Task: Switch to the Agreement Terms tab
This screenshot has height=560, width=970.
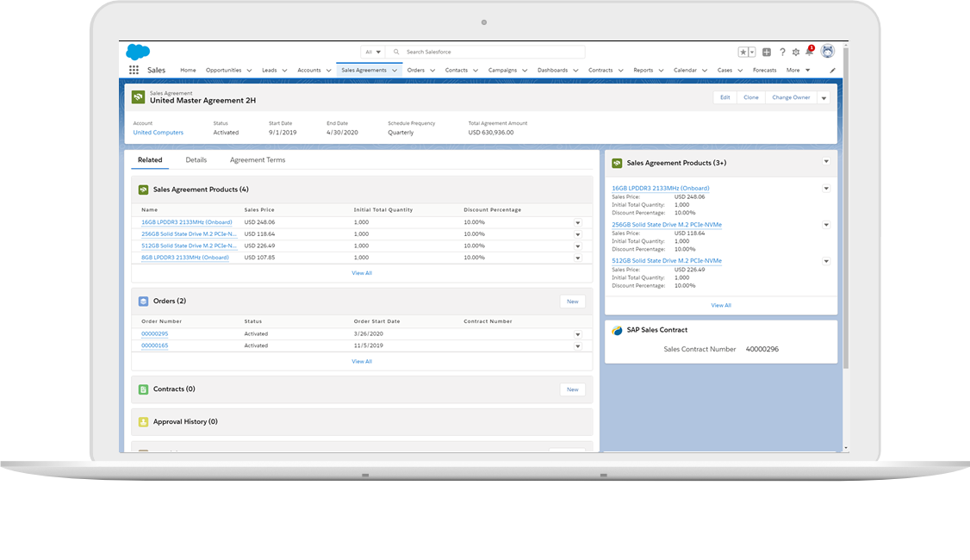Action: pyautogui.click(x=258, y=159)
